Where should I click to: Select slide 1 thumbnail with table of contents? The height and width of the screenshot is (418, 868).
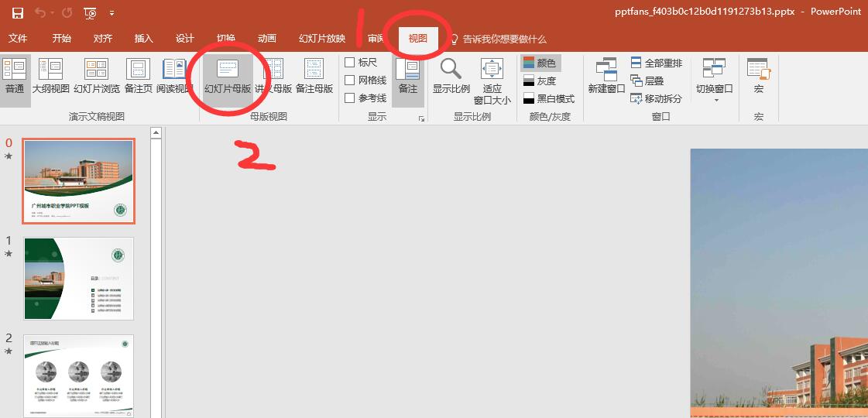pos(78,279)
